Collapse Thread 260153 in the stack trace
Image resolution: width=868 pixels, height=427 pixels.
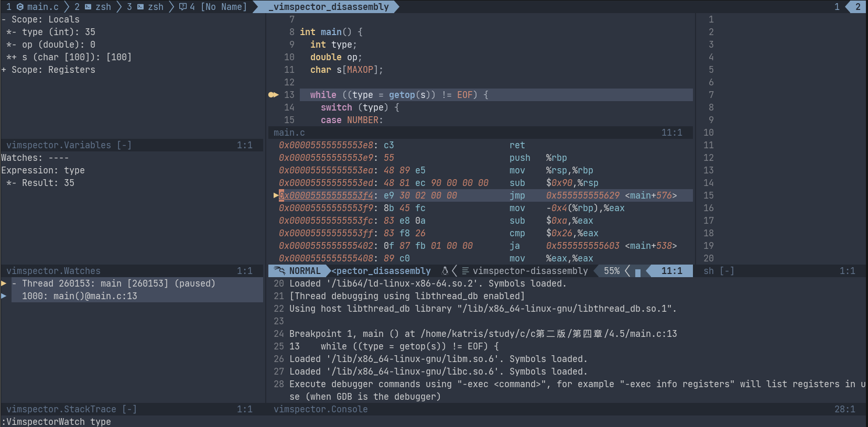pyautogui.click(x=114, y=283)
